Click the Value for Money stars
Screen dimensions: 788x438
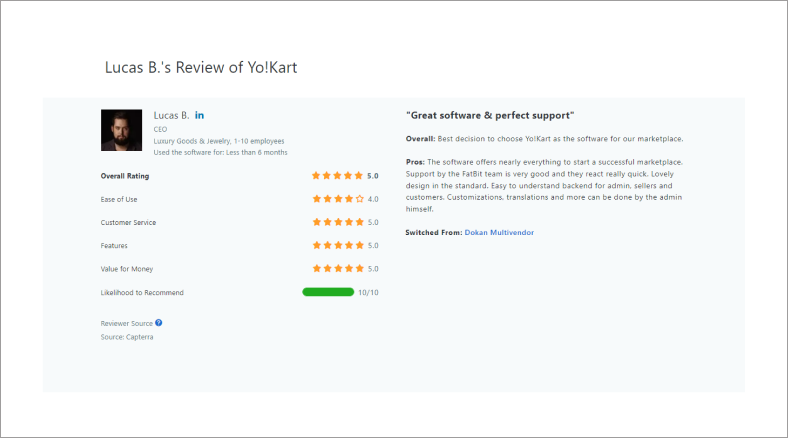[337, 269]
